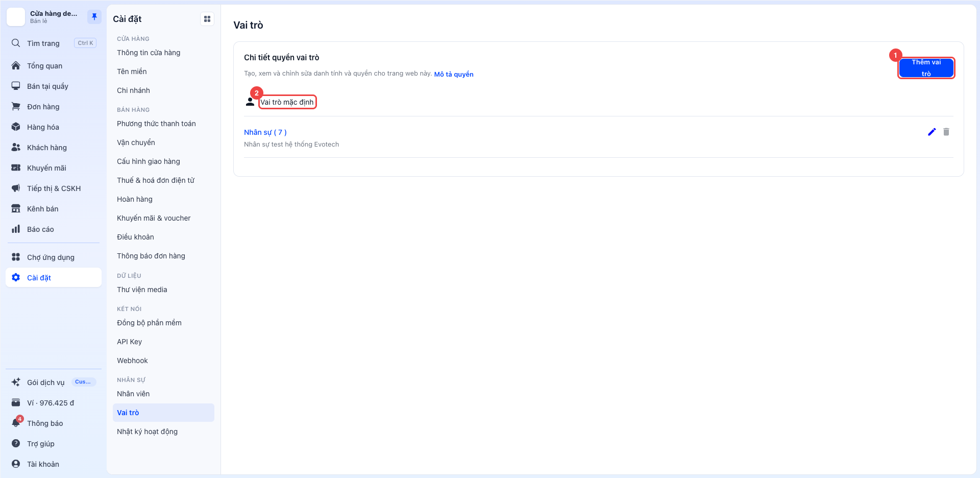Click the storefront icon for Kênh bán

coord(16,208)
